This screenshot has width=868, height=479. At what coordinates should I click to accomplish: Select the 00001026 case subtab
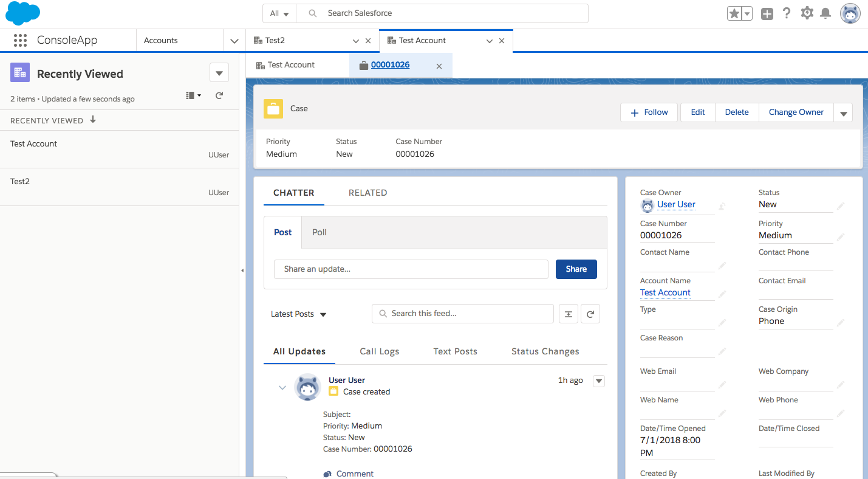click(390, 65)
